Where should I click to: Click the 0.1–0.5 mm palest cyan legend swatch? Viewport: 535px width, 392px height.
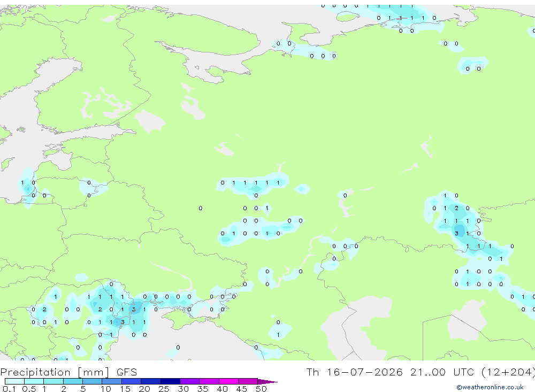coord(14,381)
